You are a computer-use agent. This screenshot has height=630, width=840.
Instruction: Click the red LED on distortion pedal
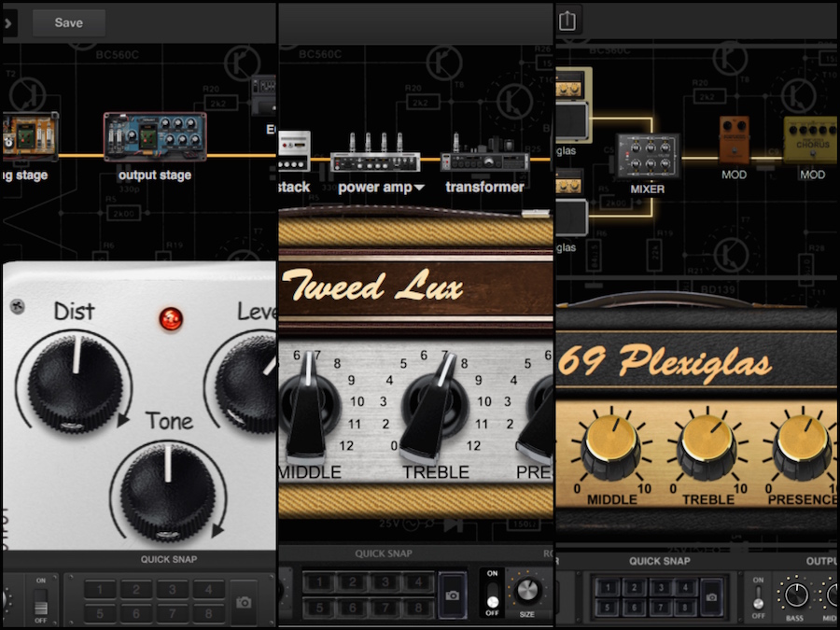pos(171,319)
